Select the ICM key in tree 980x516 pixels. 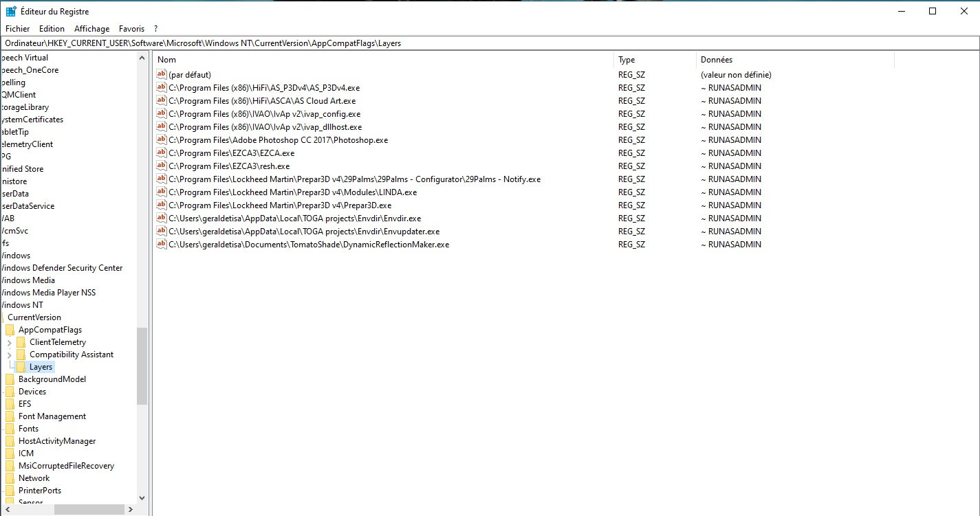(26, 453)
